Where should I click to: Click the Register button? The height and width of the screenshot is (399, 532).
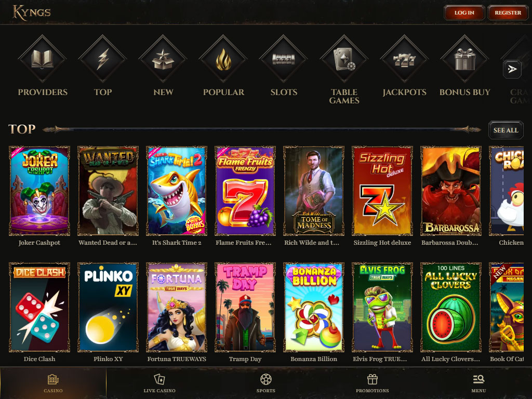(x=508, y=13)
